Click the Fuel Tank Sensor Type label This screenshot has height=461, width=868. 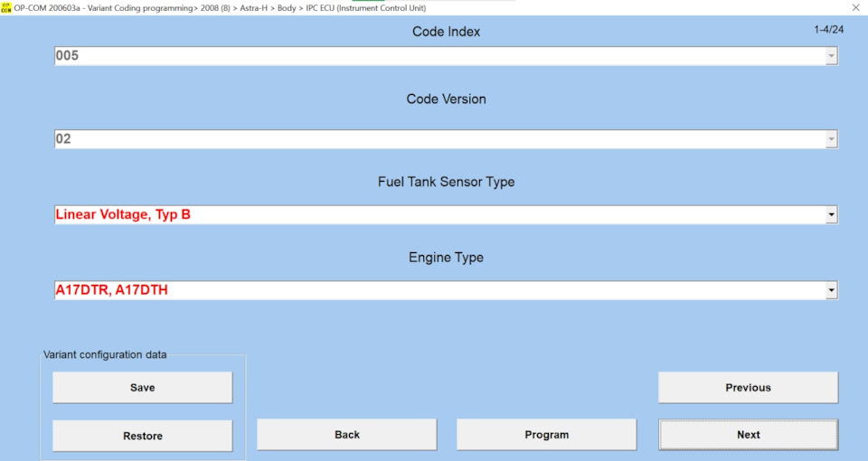click(x=446, y=182)
